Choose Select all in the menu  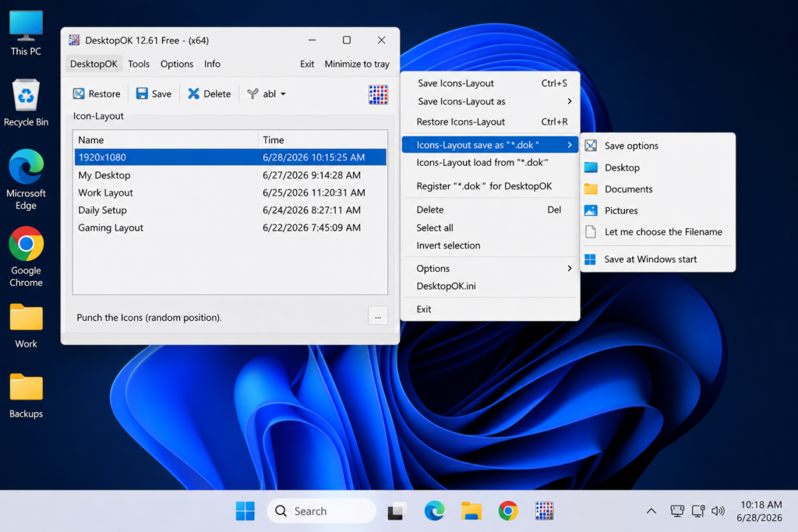coord(490,228)
